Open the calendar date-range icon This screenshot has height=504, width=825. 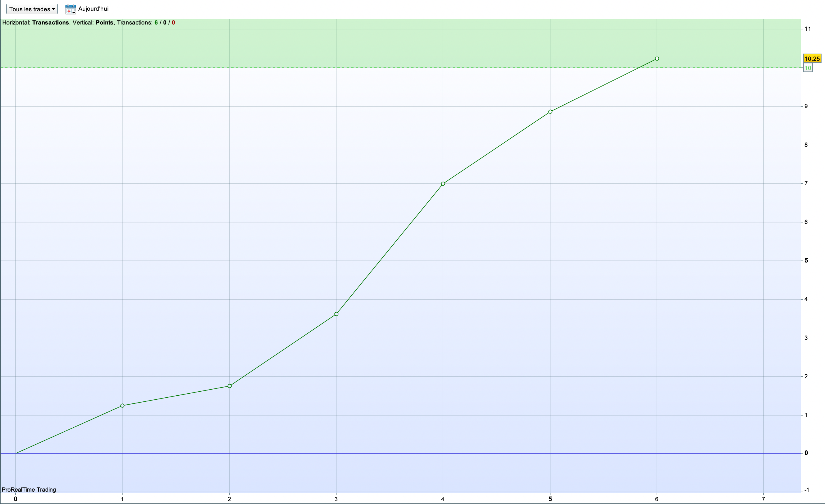[70, 9]
